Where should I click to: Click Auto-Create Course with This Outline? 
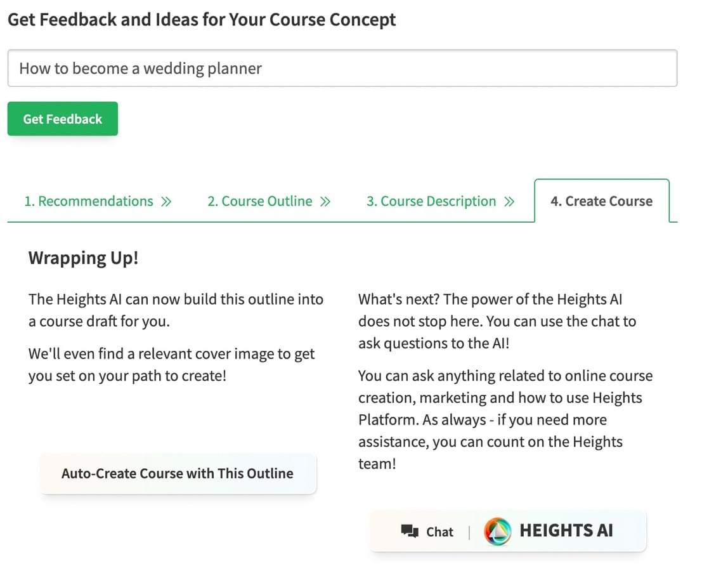point(178,473)
